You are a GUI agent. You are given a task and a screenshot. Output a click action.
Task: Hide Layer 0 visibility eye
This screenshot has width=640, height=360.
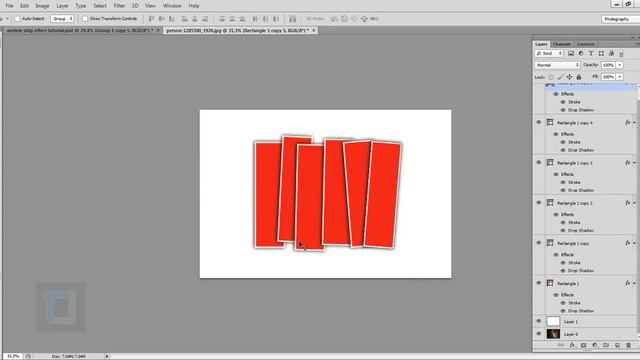click(538, 334)
